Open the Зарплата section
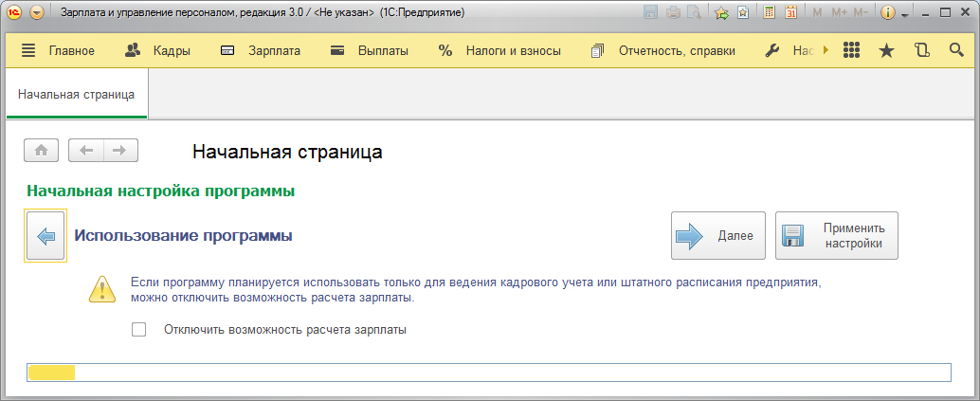Screen dimensions: 980x401 261,51
